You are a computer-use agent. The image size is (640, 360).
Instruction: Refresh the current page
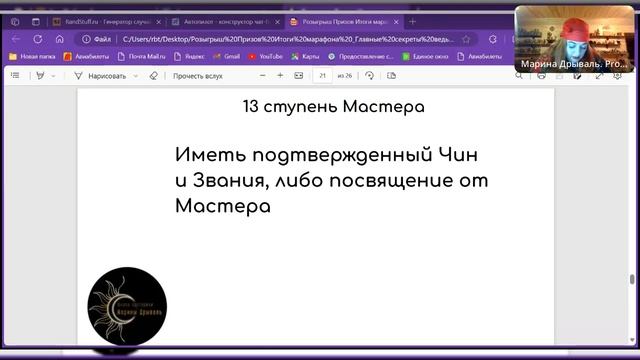click(x=38, y=39)
